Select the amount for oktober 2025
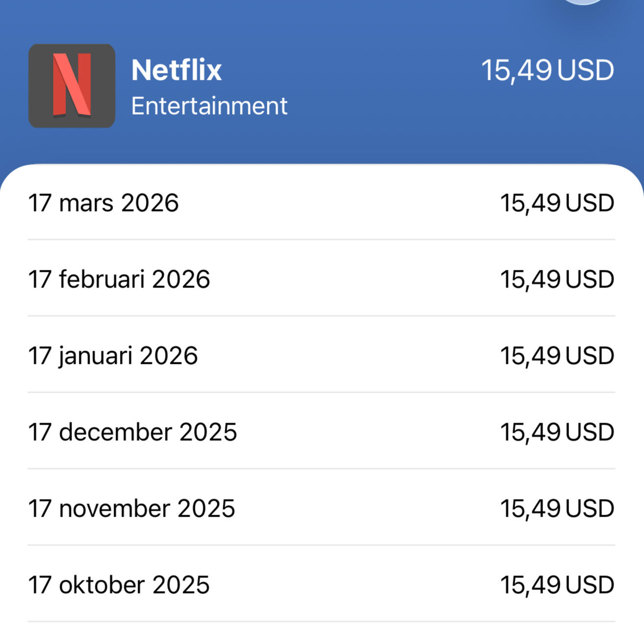This screenshot has width=644, height=644. 557,585
